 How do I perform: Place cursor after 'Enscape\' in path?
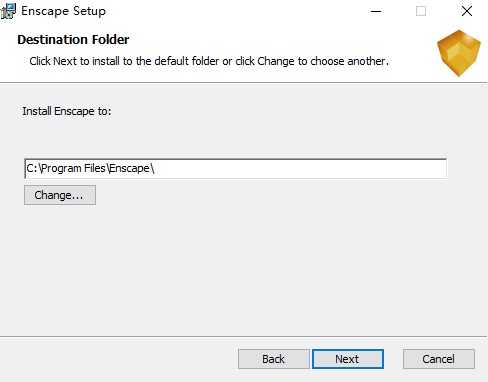click(x=155, y=168)
